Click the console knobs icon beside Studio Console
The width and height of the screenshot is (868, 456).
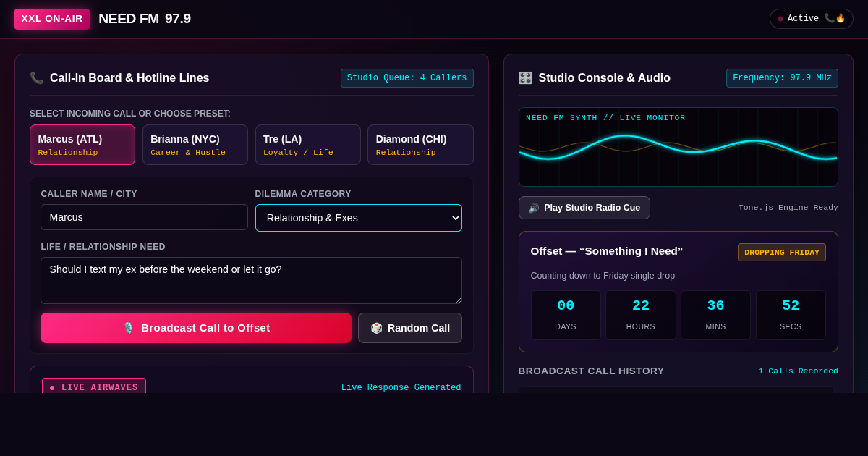pos(525,78)
